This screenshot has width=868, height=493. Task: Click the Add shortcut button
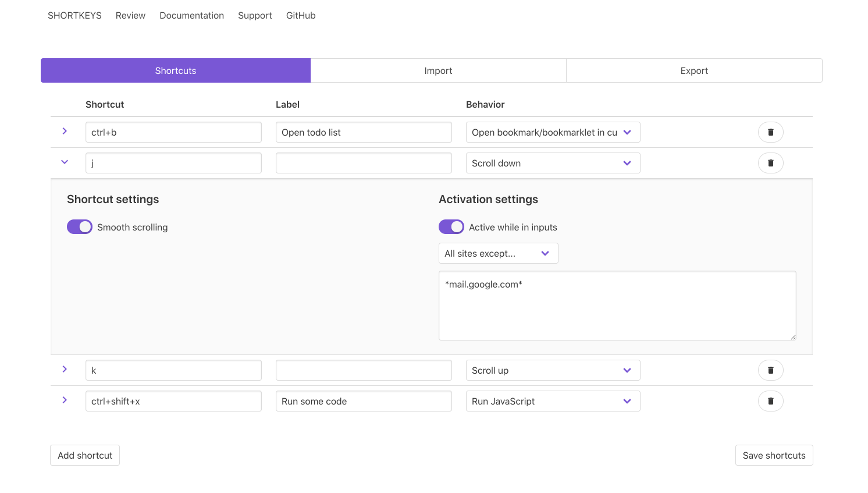84,455
